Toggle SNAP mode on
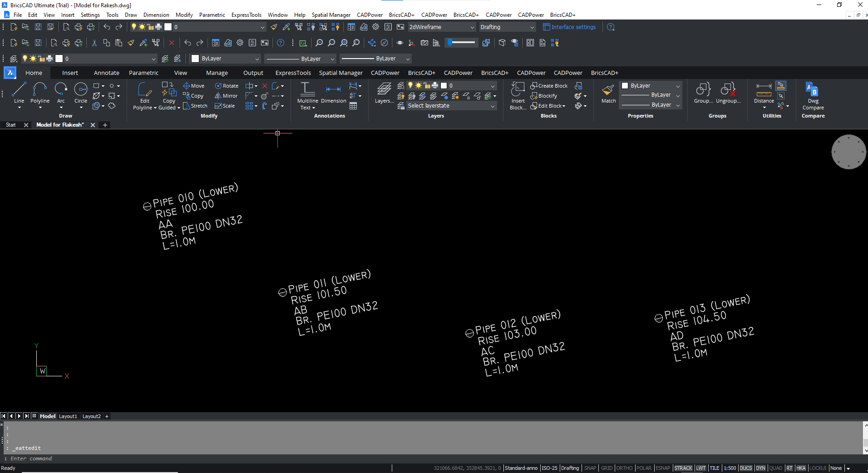This screenshot has height=473, width=868. 590,468
